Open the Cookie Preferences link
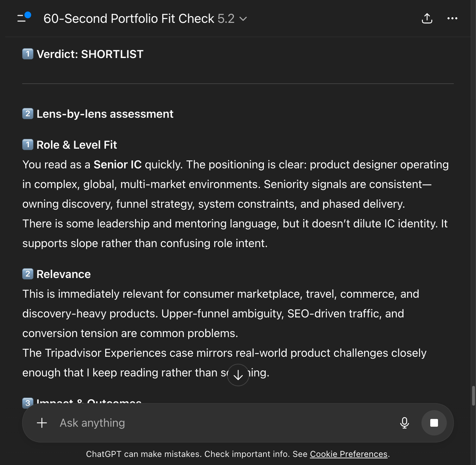The height and width of the screenshot is (465, 476). 348,454
